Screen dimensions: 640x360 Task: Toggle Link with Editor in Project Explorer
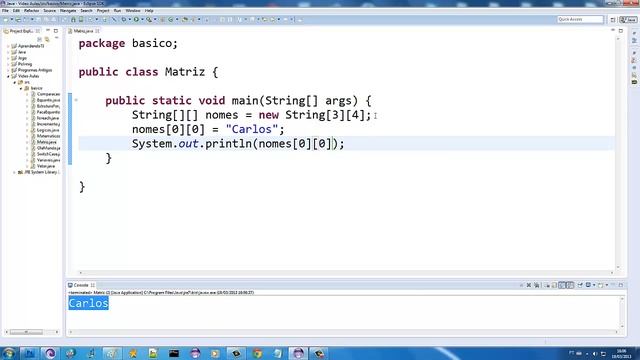[x=47, y=39]
